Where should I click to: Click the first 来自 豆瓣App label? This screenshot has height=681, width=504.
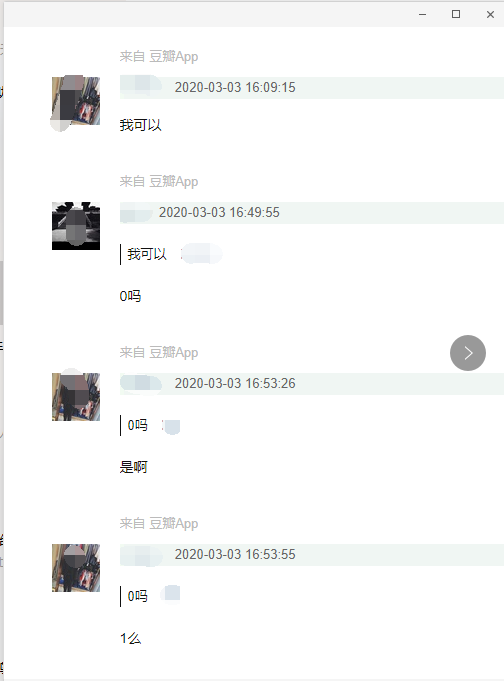click(159, 56)
